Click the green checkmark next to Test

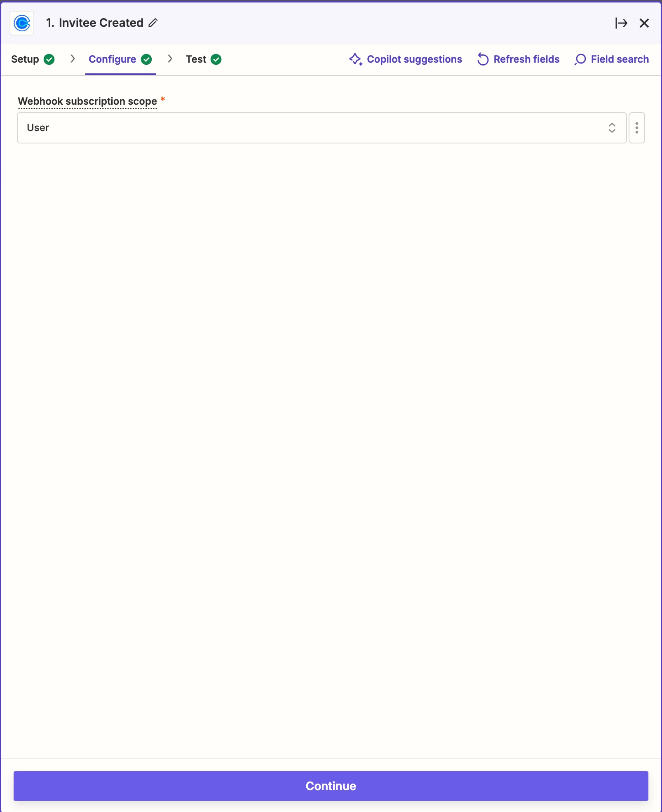pyautogui.click(x=216, y=59)
